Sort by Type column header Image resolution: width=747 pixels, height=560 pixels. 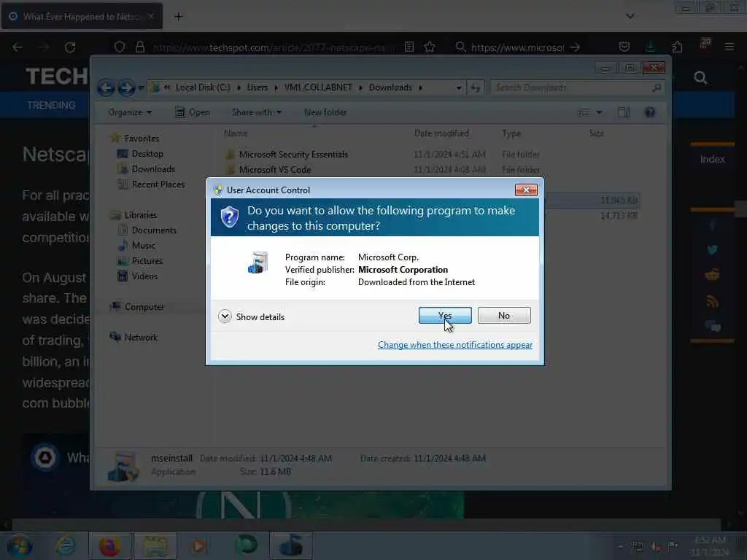[511, 133]
